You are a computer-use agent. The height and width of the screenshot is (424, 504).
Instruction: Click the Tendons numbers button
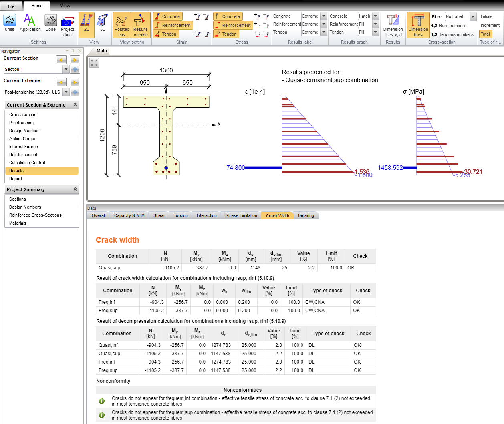(x=452, y=34)
